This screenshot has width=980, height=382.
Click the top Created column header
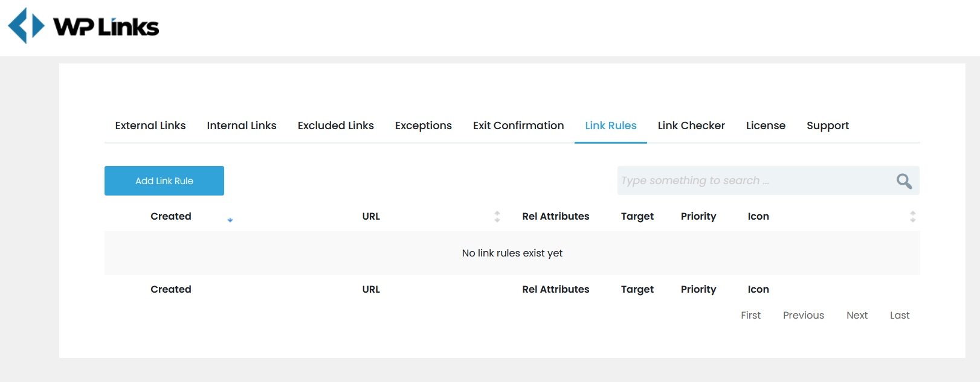(x=171, y=216)
